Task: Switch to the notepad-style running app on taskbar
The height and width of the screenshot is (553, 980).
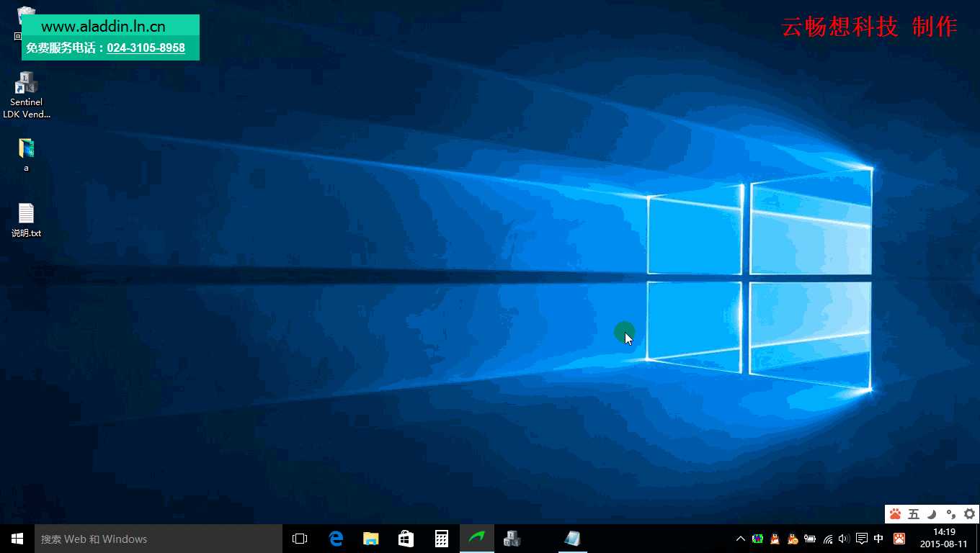Action: click(572, 539)
